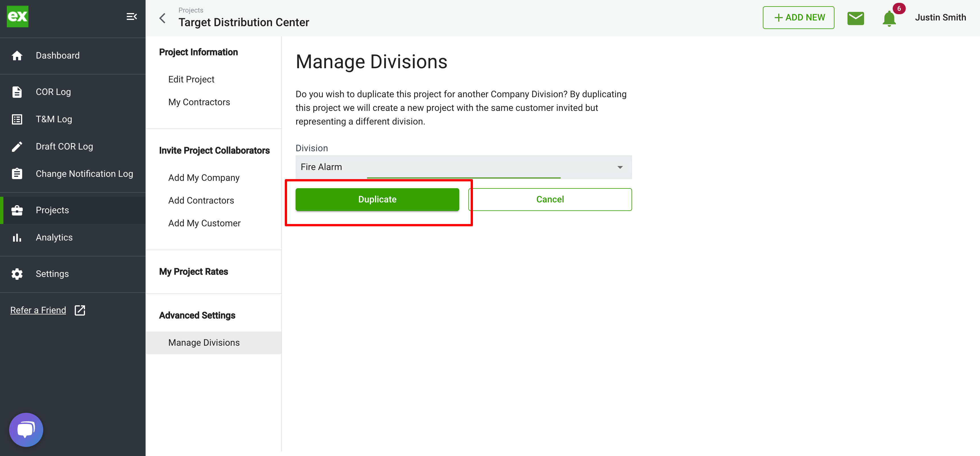
Task: Click the Settings gear icon
Action: [x=17, y=274]
